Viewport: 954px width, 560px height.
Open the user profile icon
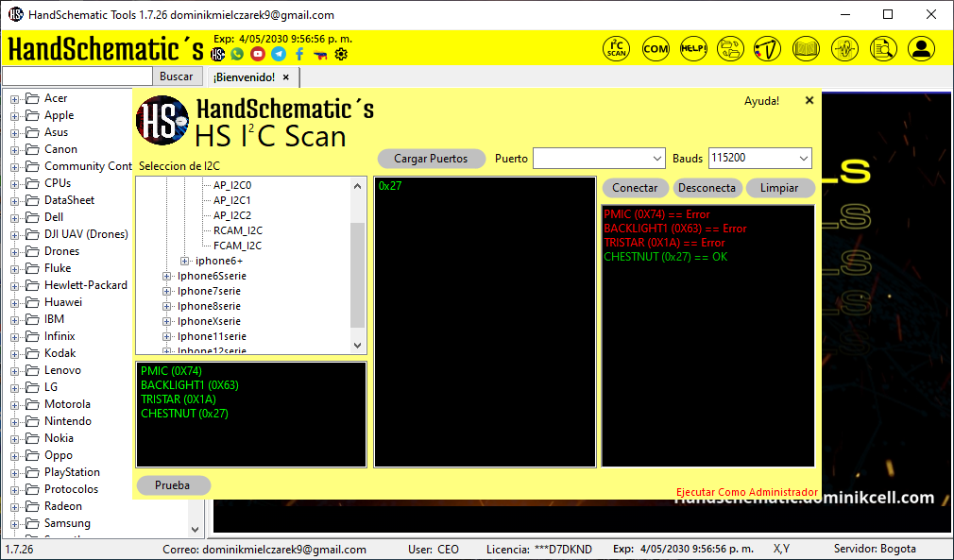pos(921,49)
